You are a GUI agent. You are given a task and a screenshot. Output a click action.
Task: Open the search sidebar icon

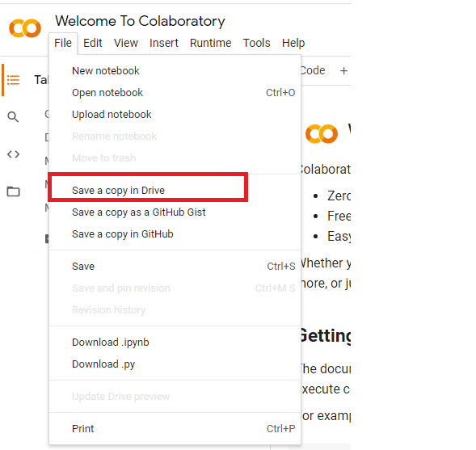(13, 117)
